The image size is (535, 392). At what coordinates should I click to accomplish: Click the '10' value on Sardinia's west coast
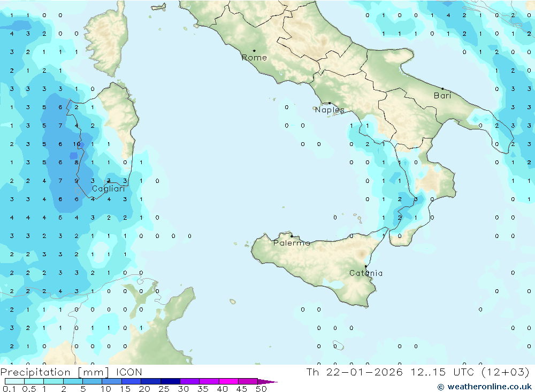pyautogui.click(x=77, y=144)
